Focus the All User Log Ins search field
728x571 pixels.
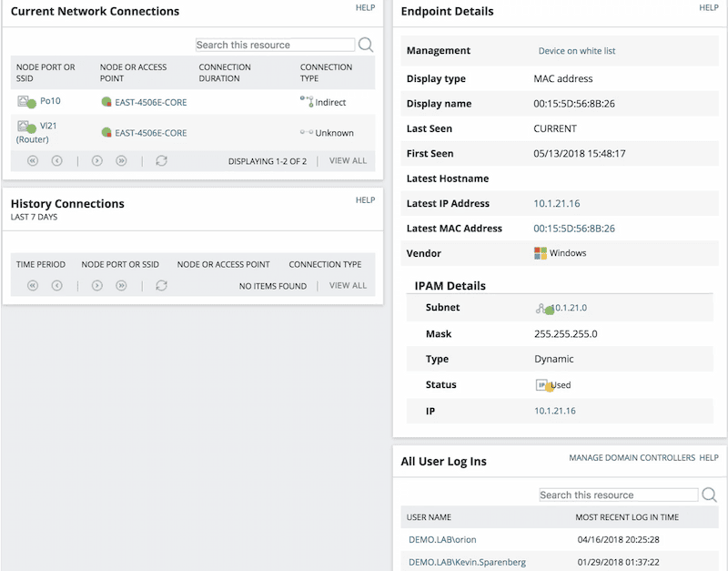coord(617,495)
